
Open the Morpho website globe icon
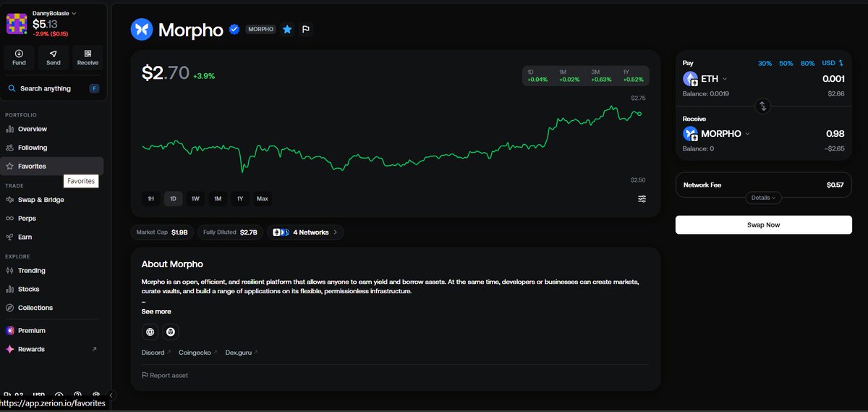[150, 332]
